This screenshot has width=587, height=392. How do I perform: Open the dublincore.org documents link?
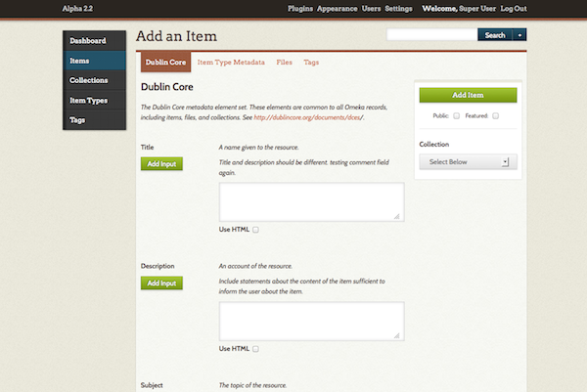[x=308, y=117]
